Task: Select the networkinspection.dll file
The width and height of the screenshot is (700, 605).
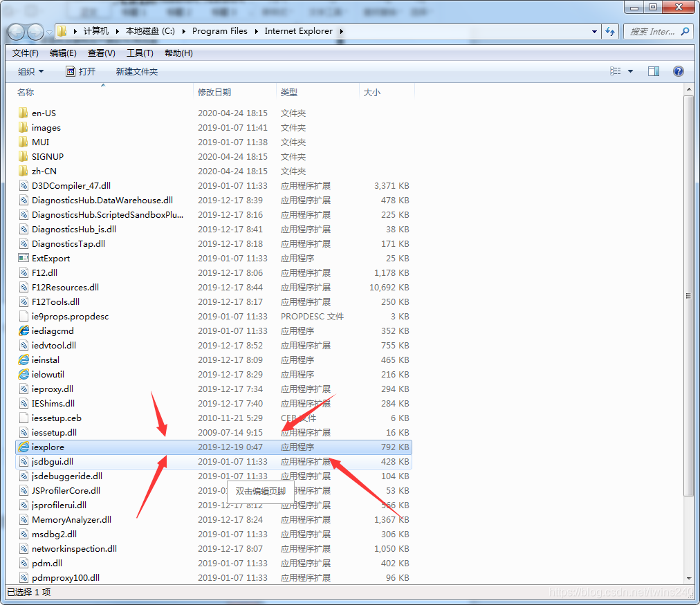Action: click(74, 549)
